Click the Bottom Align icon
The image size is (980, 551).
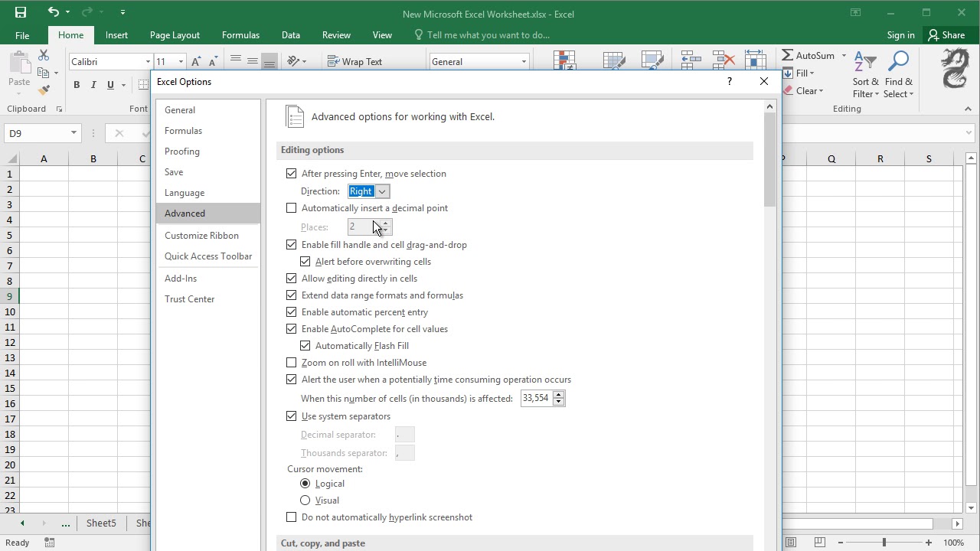pos(269,61)
